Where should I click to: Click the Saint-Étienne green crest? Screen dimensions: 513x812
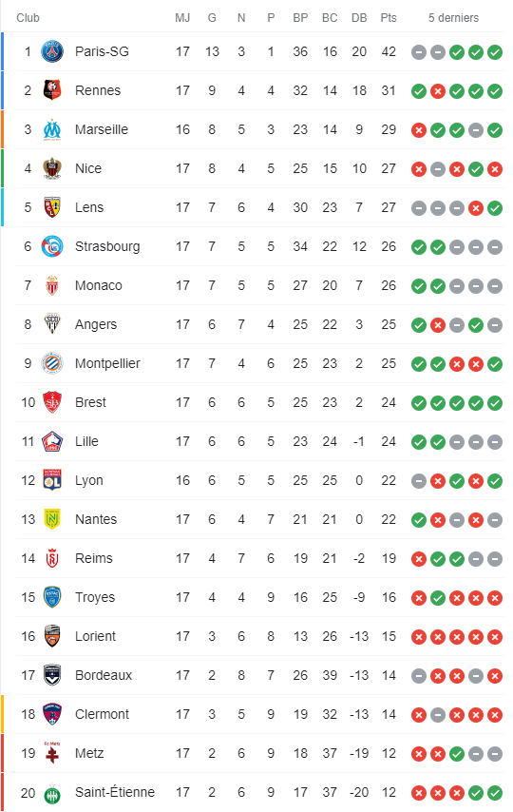[51, 793]
